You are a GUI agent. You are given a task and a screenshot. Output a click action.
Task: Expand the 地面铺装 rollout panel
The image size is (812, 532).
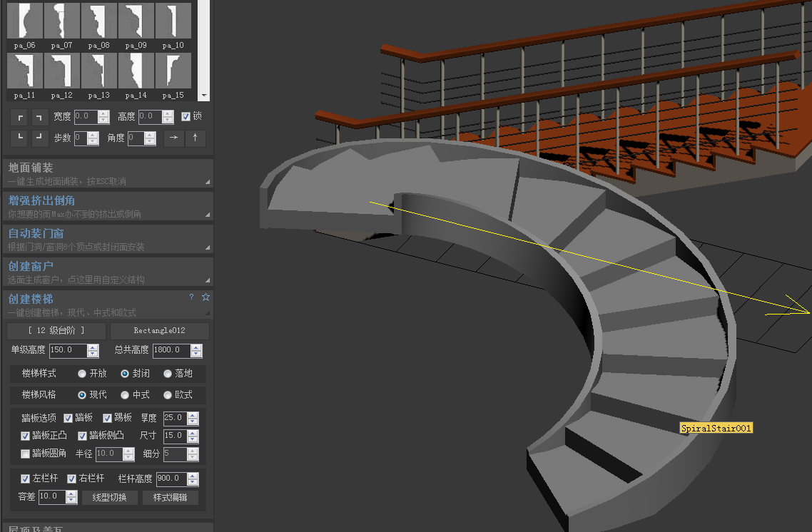[108, 173]
